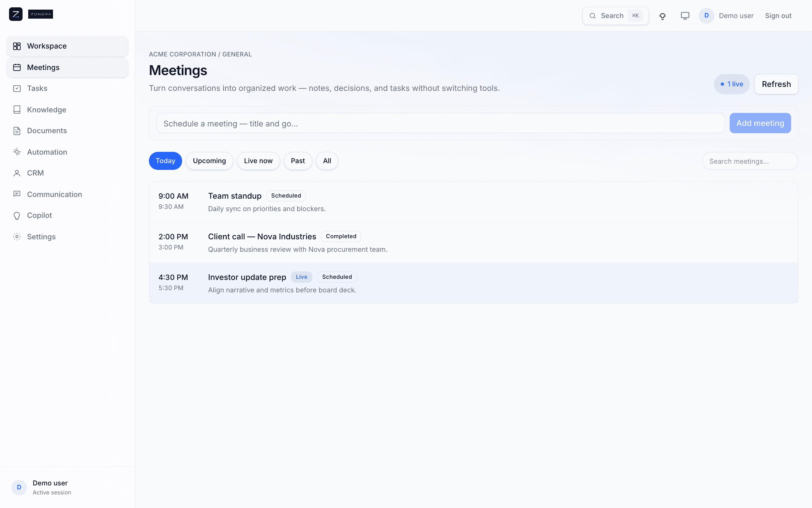Click the monitor display icon in header

(x=685, y=16)
